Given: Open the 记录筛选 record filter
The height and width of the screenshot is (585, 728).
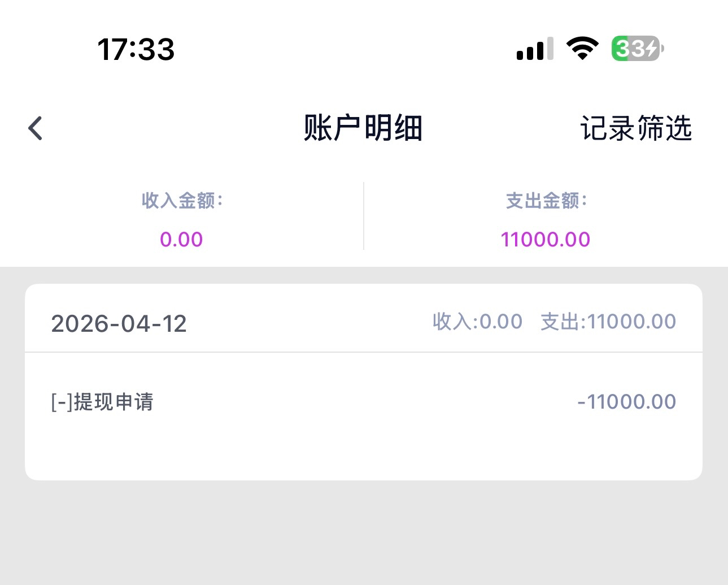Looking at the screenshot, I should point(635,128).
